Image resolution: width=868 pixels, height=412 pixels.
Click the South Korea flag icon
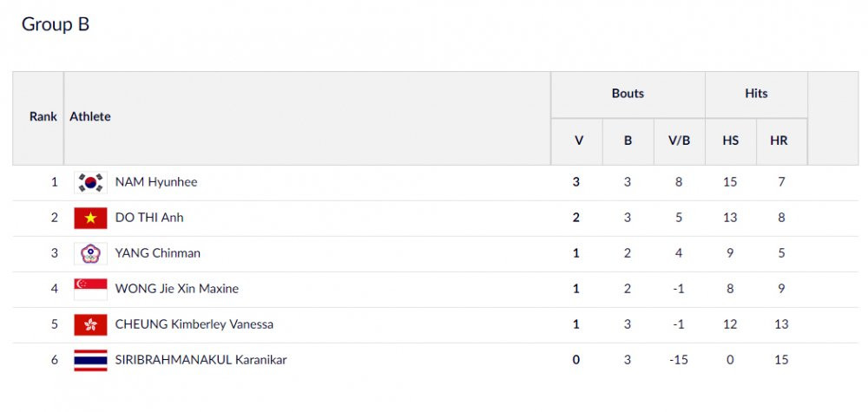pyautogui.click(x=90, y=182)
